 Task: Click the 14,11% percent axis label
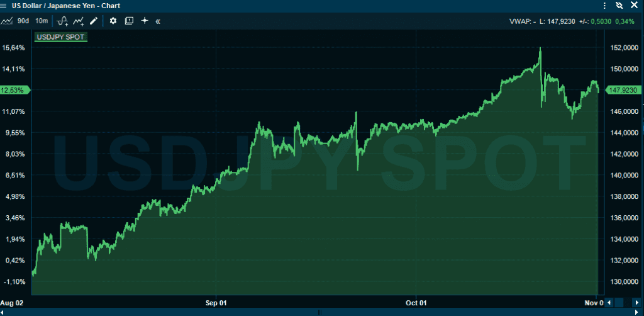click(x=14, y=69)
